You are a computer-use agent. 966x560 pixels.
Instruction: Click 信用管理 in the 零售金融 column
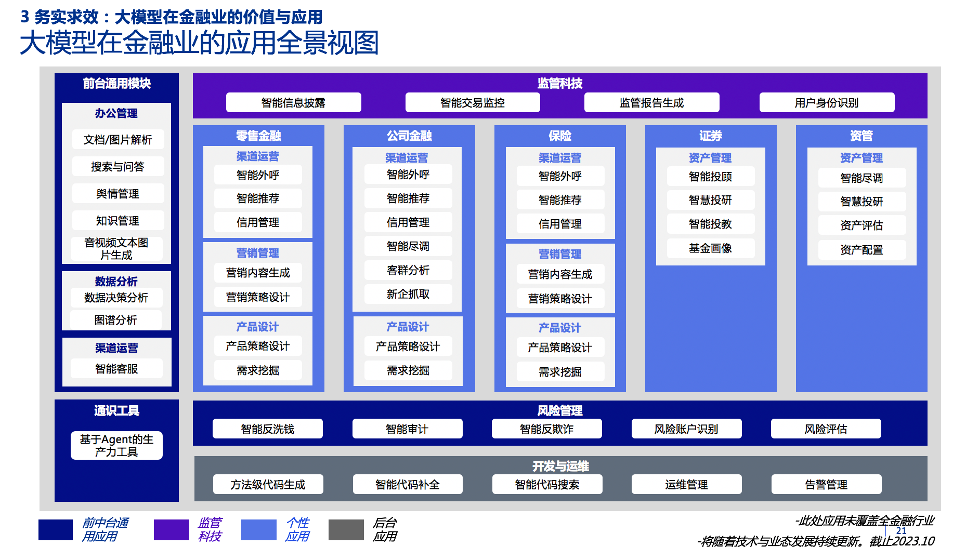pos(258,222)
